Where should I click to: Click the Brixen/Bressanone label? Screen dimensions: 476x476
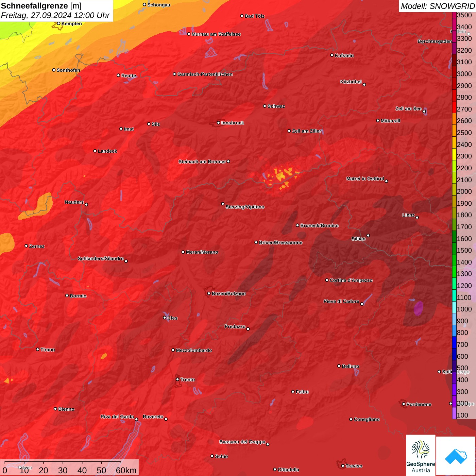[281, 242]
